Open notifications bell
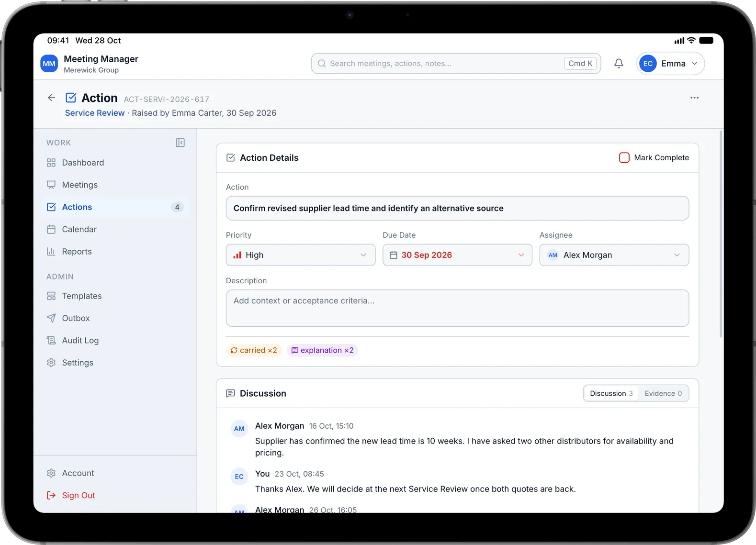The height and width of the screenshot is (545, 756). click(619, 64)
